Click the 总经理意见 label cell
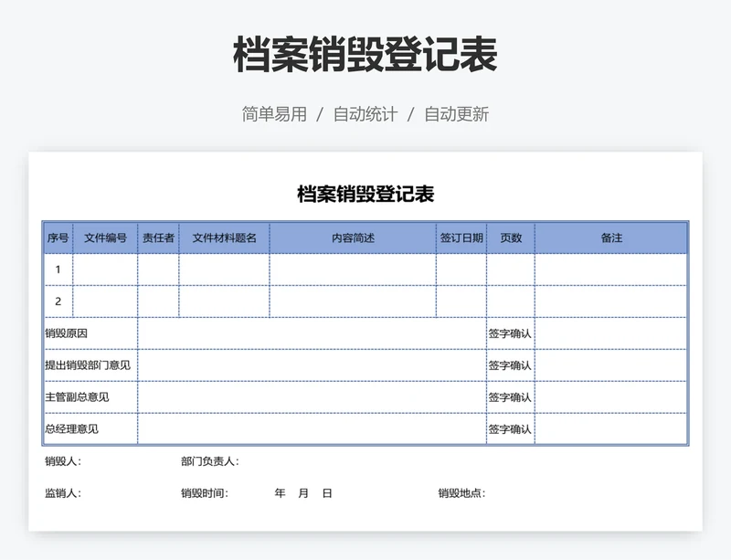731x560 pixels. click(90, 429)
